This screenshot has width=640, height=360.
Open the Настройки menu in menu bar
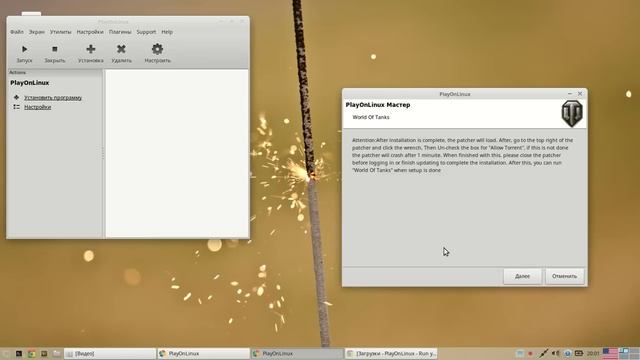(x=90, y=32)
